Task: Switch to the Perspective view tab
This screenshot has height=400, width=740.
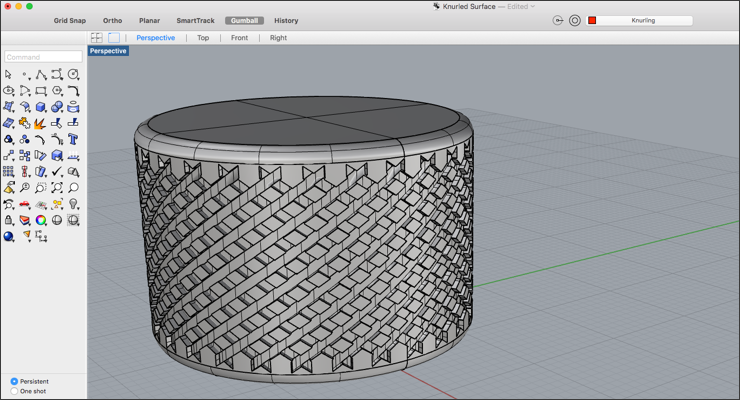Action: (x=156, y=38)
